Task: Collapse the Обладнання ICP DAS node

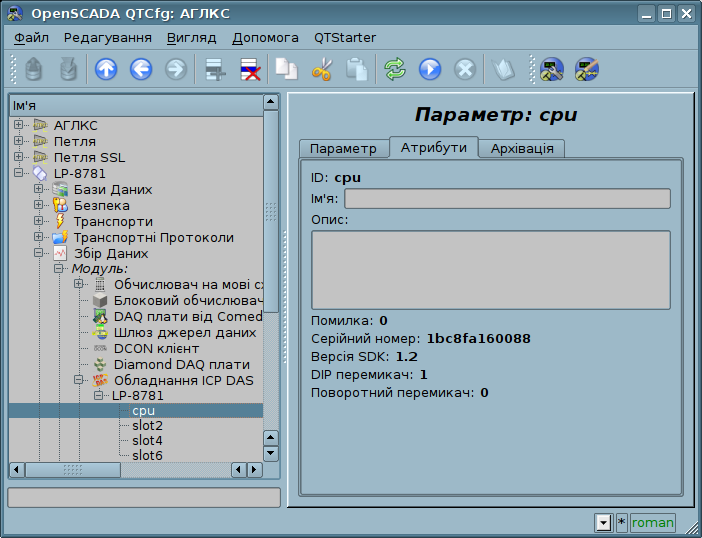Action: click(79, 380)
